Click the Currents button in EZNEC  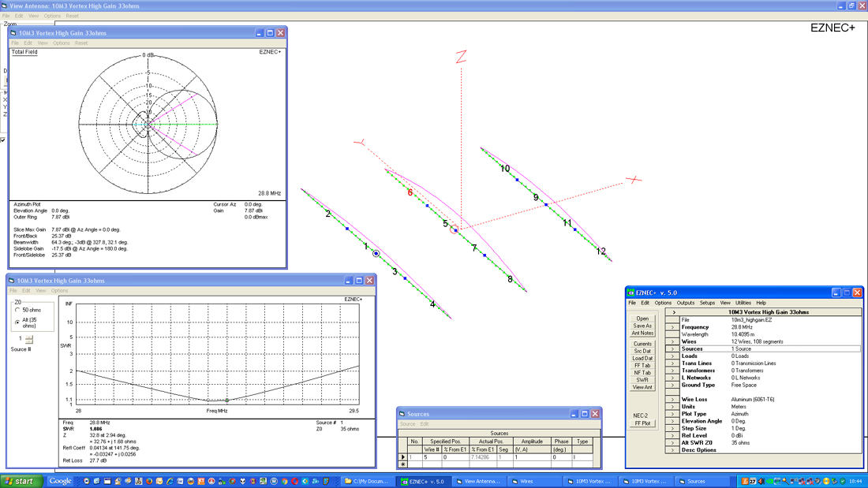coord(642,344)
